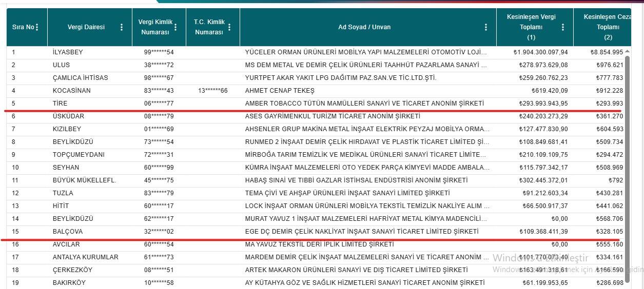Sort by the Ad Soyad / Unvan header

(364, 27)
